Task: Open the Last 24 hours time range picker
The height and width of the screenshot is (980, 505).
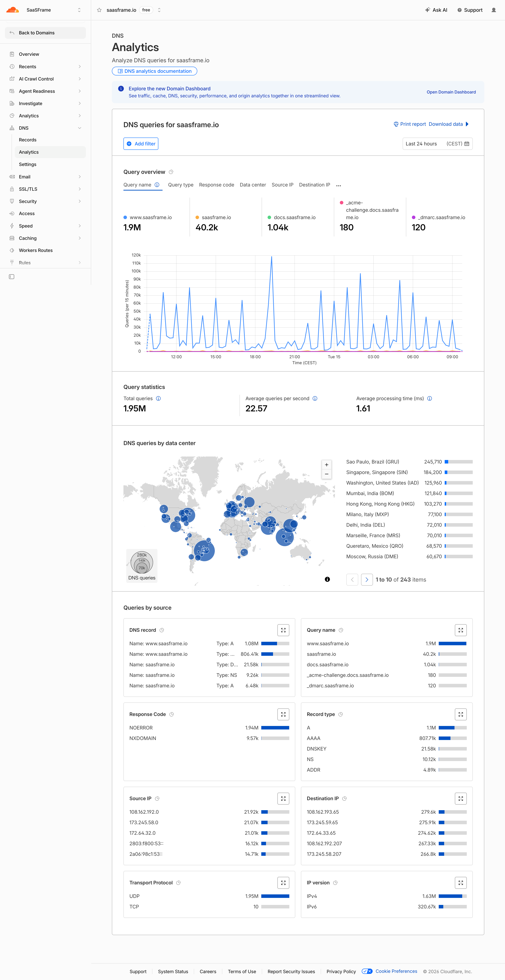Action: (437, 144)
